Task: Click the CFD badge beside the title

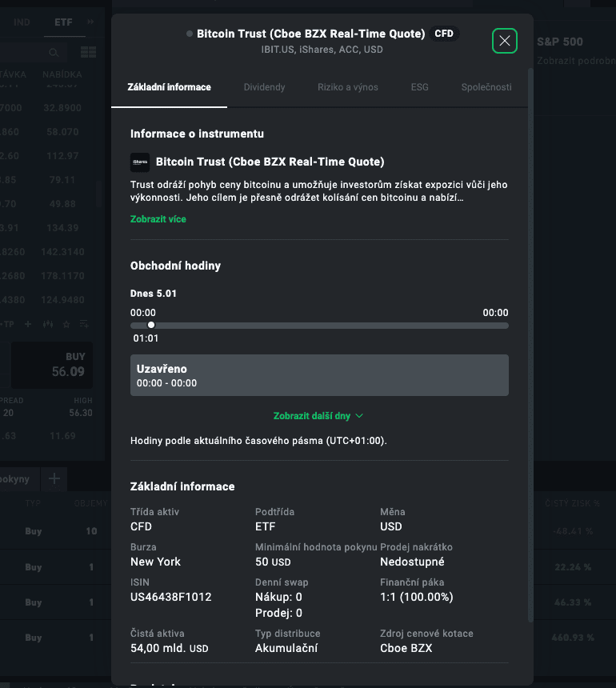Action: point(443,34)
